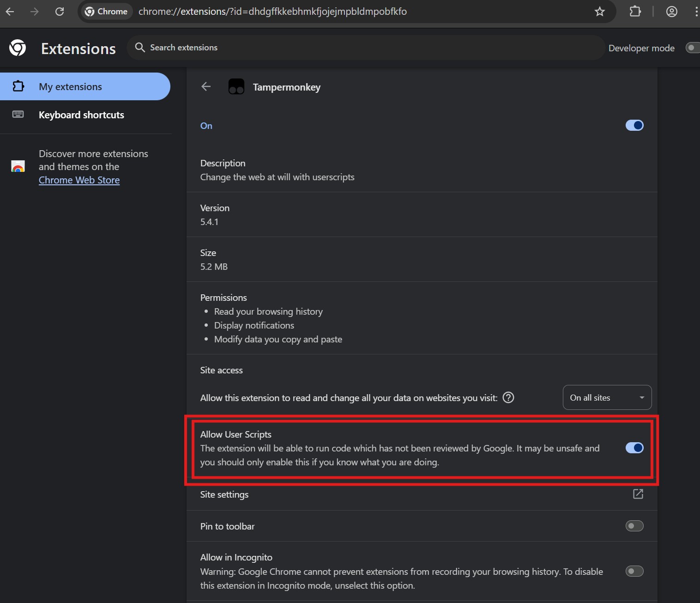Screen dimensions: 700x603
Task: Open Keyboard shortcuts in the sidebar
Action: pyautogui.click(x=81, y=115)
